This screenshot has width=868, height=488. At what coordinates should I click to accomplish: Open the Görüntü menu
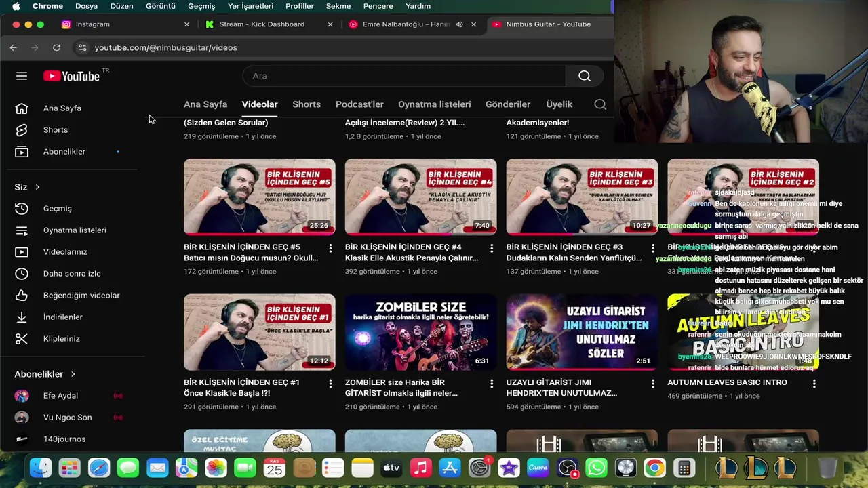pyautogui.click(x=161, y=6)
